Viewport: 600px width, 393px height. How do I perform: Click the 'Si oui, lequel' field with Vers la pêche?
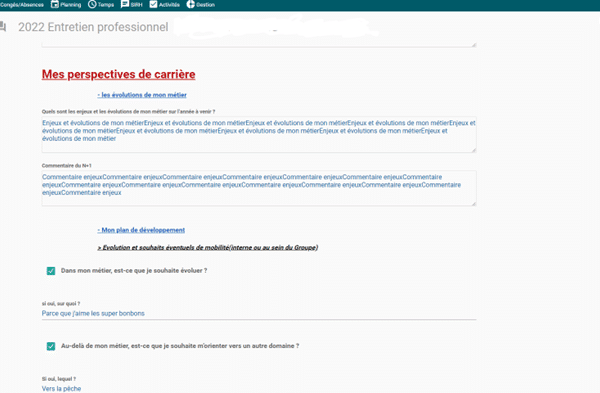[x=259, y=388]
